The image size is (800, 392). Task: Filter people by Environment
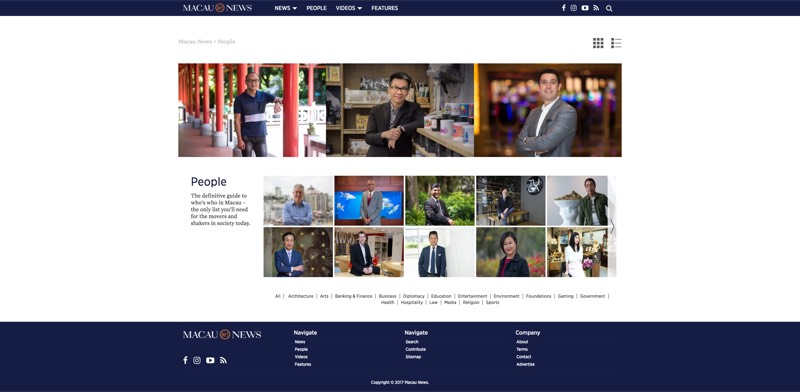point(507,296)
